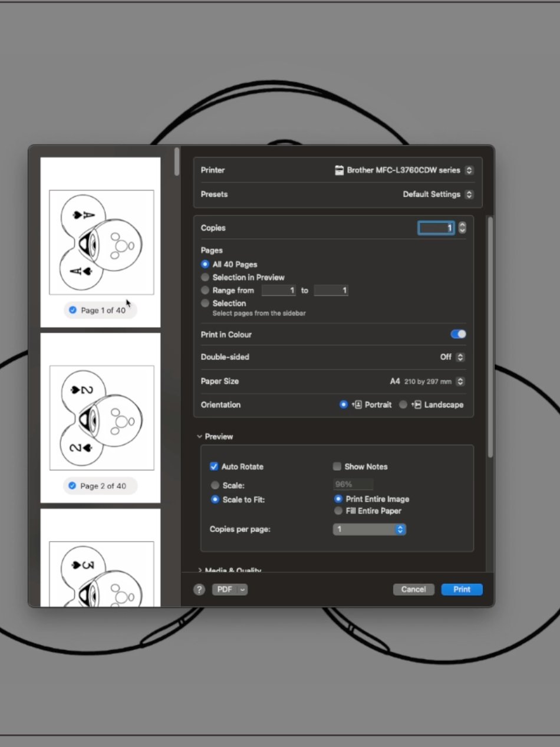Image resolution: width=560 pixels, height=747 pixels.
Task: Open the Printer selection dropdown
Action: pyautogui.click(x=469, y=170)
